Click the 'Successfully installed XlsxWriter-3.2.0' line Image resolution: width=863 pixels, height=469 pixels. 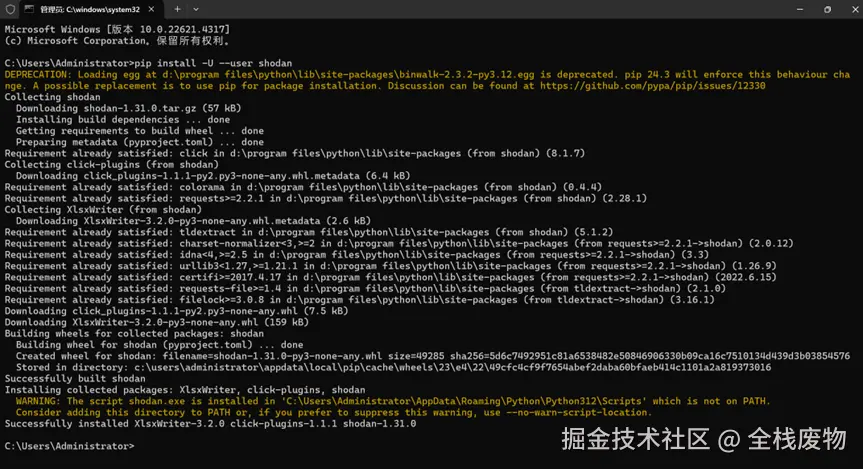[210, 424]
